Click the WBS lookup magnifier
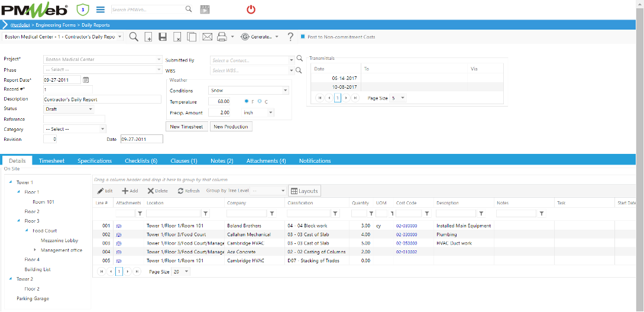The image size is (644, 312). [x=299, y=70]
